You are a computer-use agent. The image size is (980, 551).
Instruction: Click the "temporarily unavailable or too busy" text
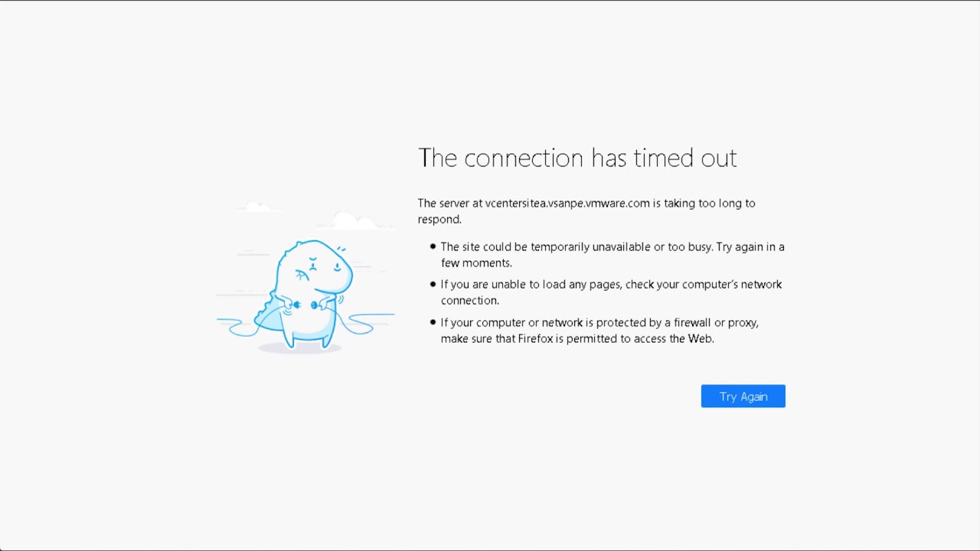[x=621, y=247]
